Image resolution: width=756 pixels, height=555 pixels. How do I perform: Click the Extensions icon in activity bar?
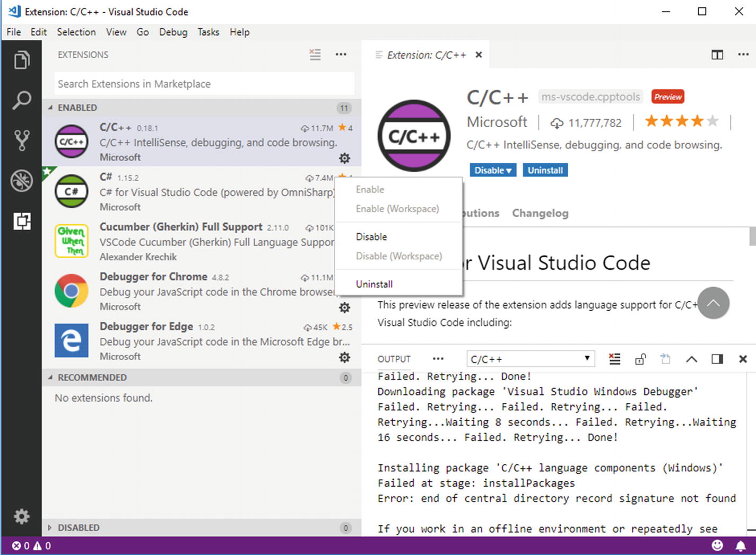[x=22, y=221]
